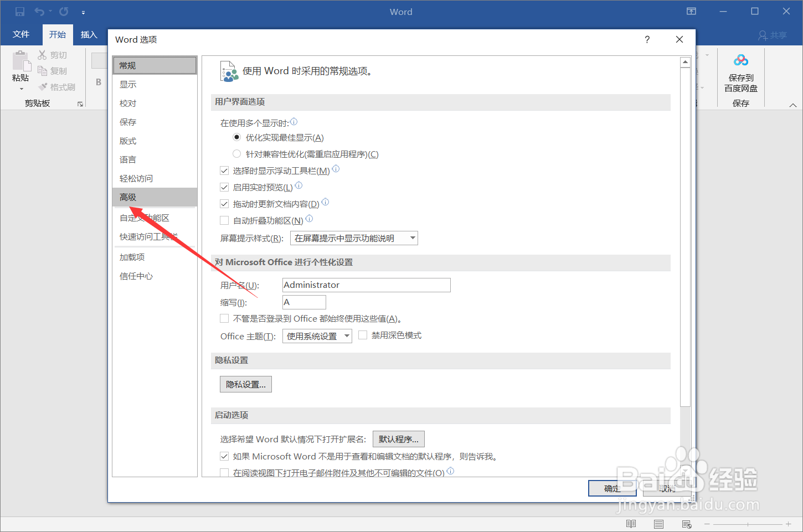Image resolution: width=803 pixels, height=532 pixels.
Task: Click the Format Painter brush icon
Action: pos(43,87)
